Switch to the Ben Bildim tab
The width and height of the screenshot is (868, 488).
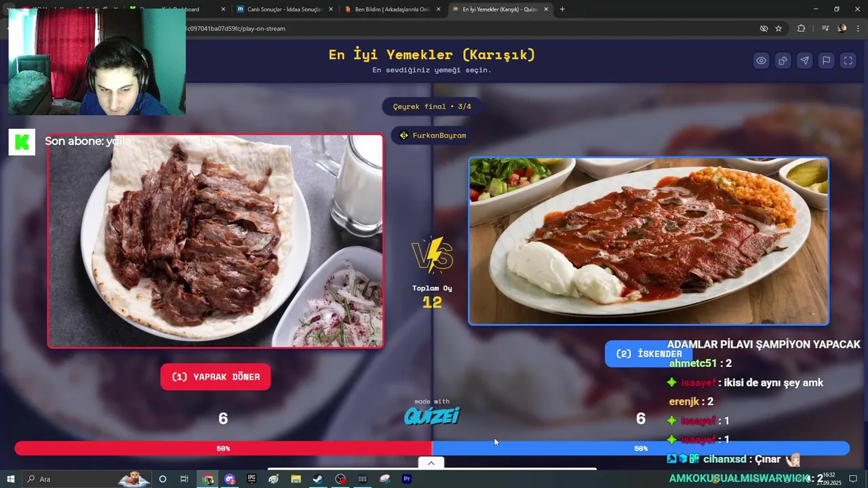tap(393, 9)
